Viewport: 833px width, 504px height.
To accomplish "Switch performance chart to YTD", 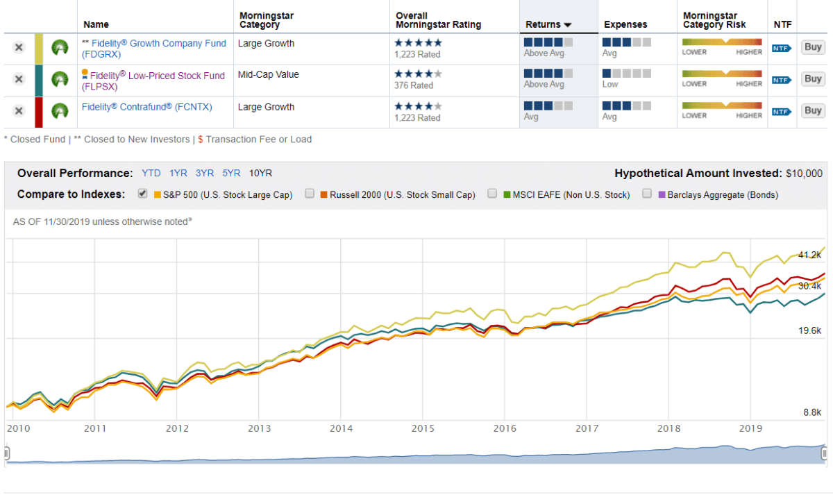I will point(151,174).
